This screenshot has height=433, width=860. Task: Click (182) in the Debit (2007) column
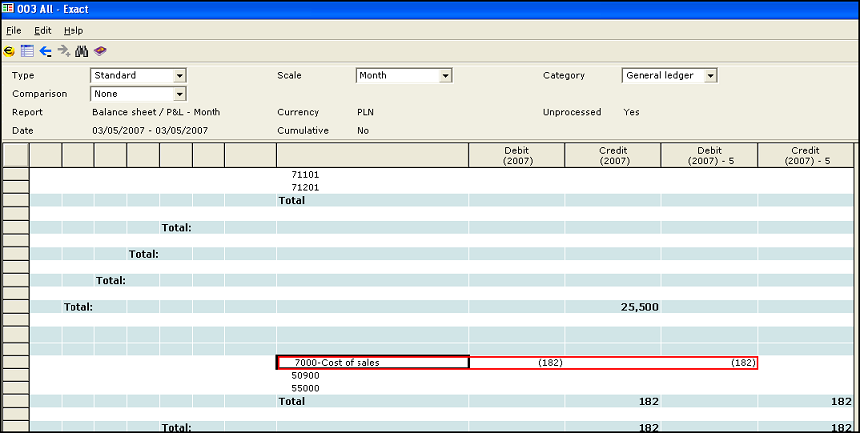(x=550, y=363)
